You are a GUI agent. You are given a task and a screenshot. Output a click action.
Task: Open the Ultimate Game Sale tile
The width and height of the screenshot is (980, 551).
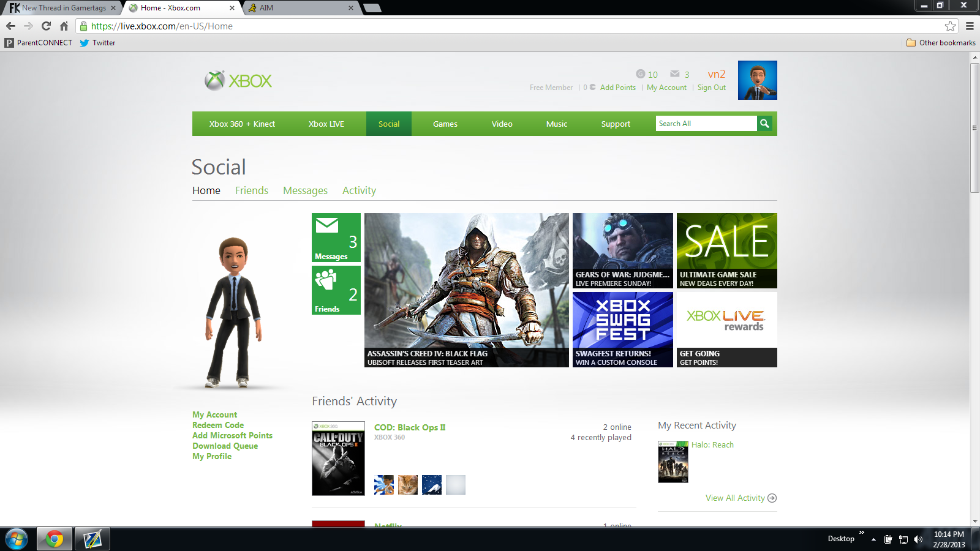pos(727,250)
